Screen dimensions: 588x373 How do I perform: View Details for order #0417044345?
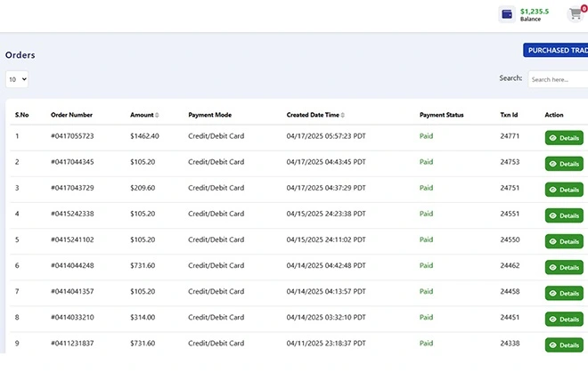(564, 164)
